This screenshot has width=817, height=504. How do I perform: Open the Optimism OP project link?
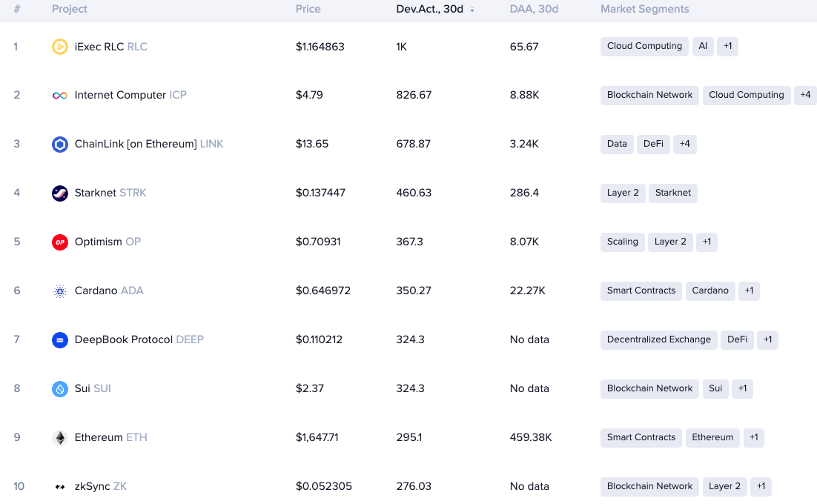[x=107, y=242]
